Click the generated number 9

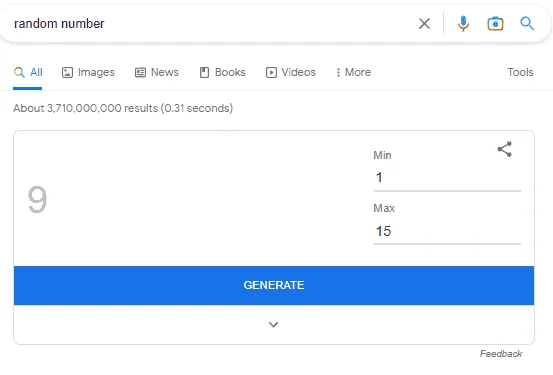(37, 200)
